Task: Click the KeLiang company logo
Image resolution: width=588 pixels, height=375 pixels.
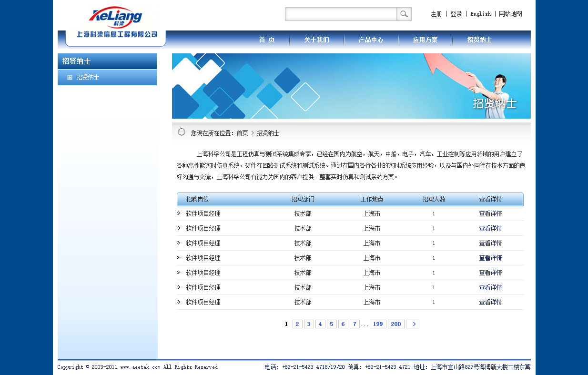Action: click(x=115, y=18)
